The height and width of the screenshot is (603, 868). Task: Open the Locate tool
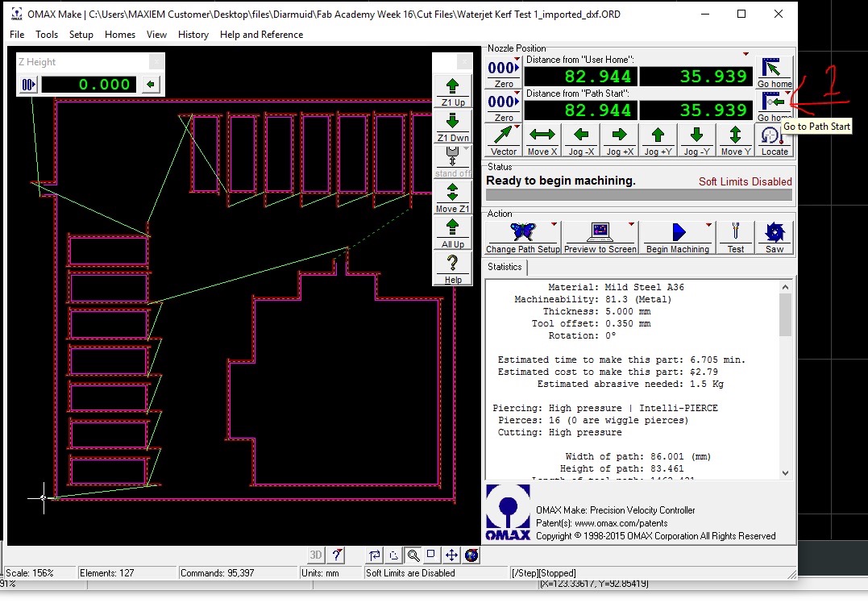click(x=774, y=140)
